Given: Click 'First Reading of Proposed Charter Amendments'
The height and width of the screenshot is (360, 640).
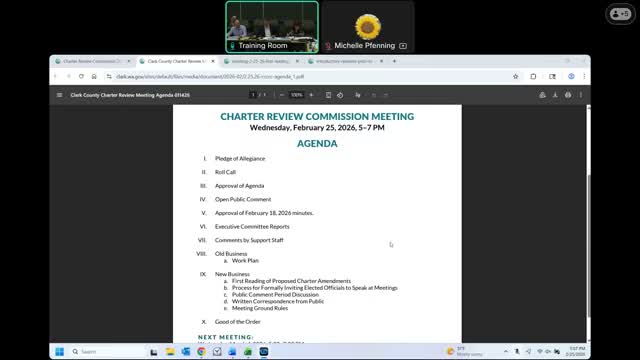Looking at the screenshot, I should (x=291, y=281).
